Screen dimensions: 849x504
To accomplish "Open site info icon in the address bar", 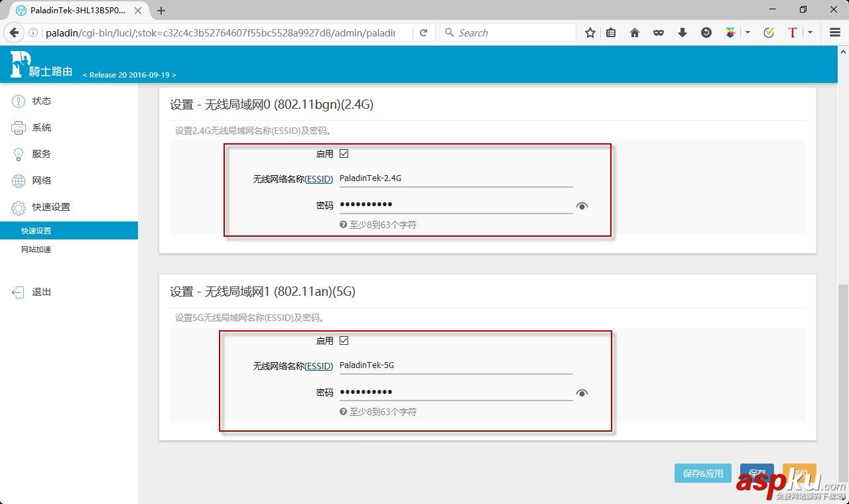I will coord(33,32).
